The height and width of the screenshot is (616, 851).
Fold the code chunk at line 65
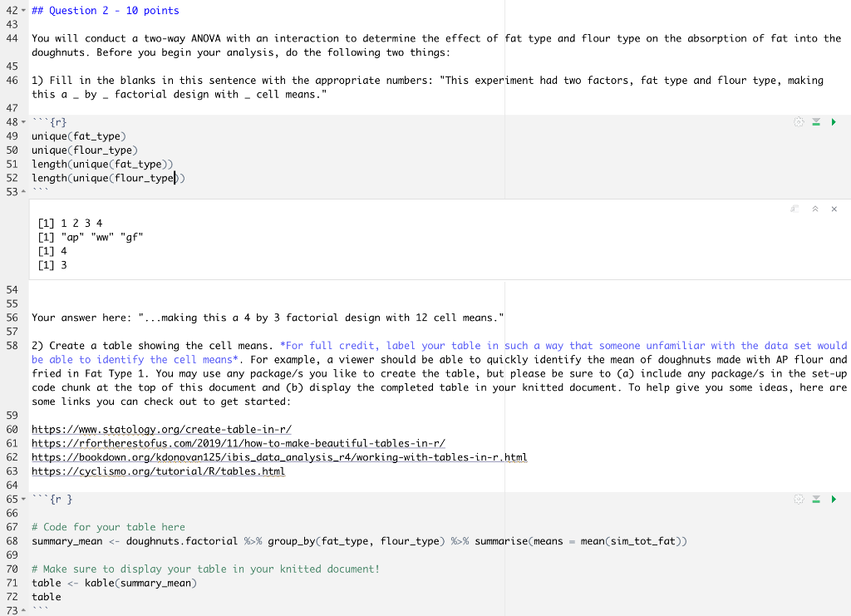point(23,500)
